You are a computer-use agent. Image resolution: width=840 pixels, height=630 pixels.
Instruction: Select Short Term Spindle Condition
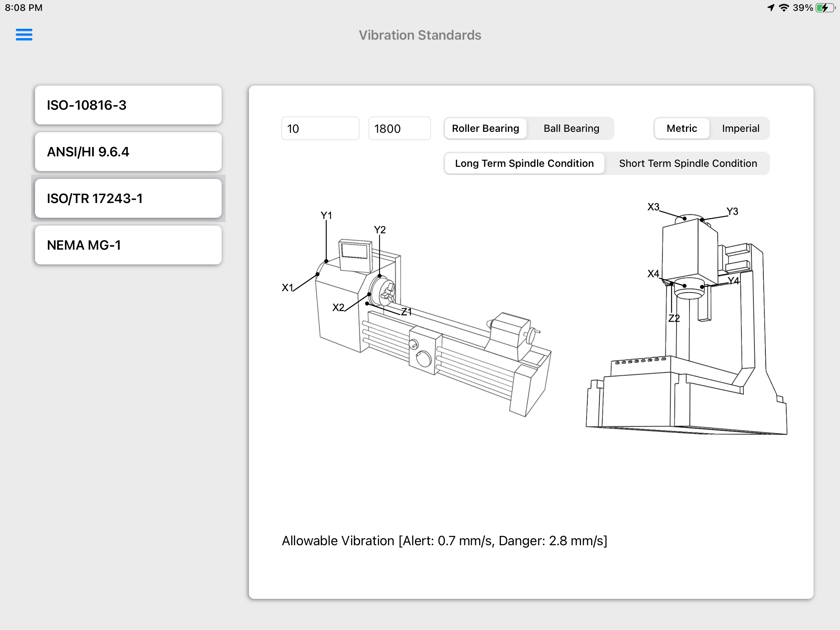tap(688, 163)
